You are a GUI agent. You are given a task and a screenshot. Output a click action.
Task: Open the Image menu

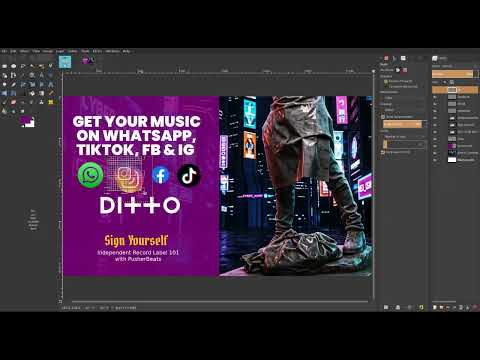coord(48,51)
